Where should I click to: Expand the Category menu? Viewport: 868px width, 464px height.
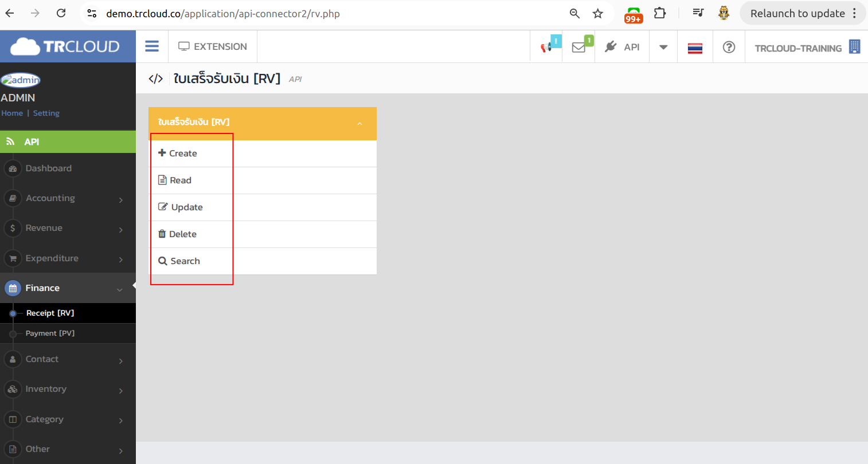click(68, 419)
